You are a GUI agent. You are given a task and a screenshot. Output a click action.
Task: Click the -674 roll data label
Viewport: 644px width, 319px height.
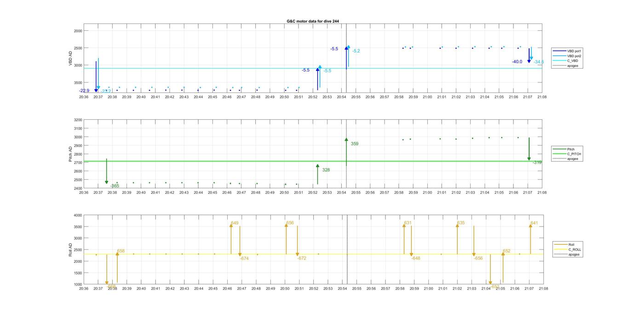(x=244, y=259)
